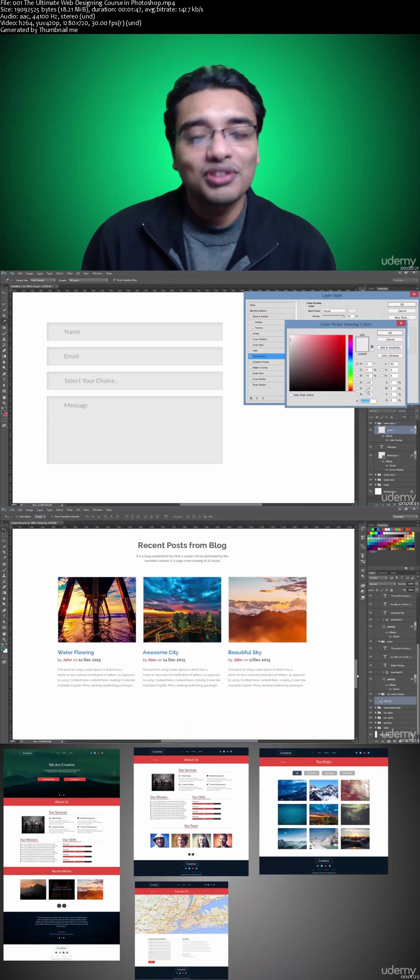Screen dimensions: 420x980
Task: Click the lock all padlock icon
Action: pyautogui.click(x=392, y=590)
